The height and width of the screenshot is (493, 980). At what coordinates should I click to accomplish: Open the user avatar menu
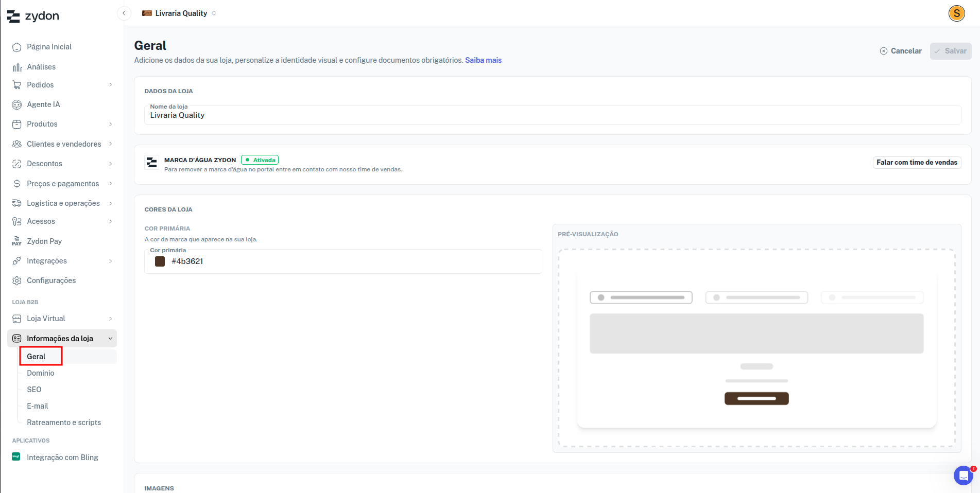click(x=956, y=13)
